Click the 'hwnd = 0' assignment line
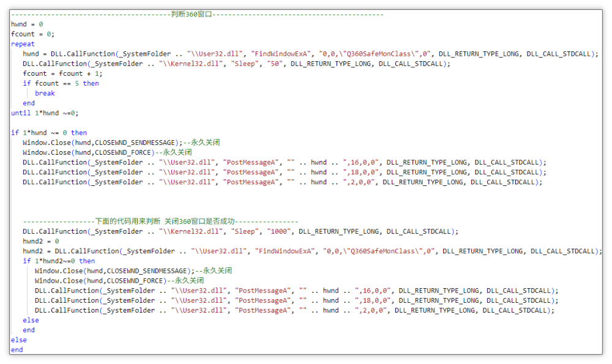The height and width of the screenshot is (364, 612). tap(27, 24)
